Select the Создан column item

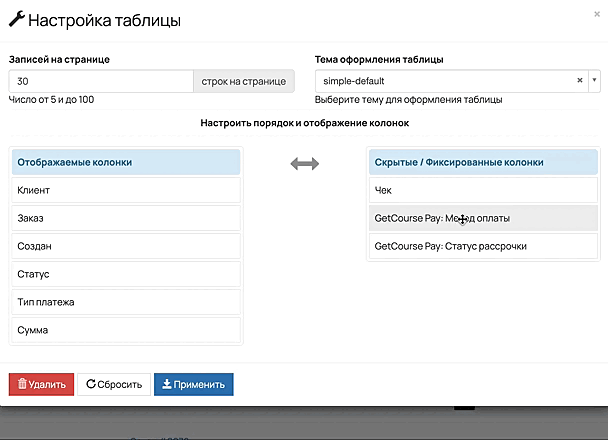point(125,246)
